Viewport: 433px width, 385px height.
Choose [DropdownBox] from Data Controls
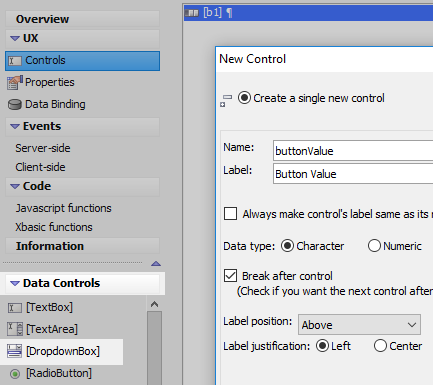tap(63, 351)
